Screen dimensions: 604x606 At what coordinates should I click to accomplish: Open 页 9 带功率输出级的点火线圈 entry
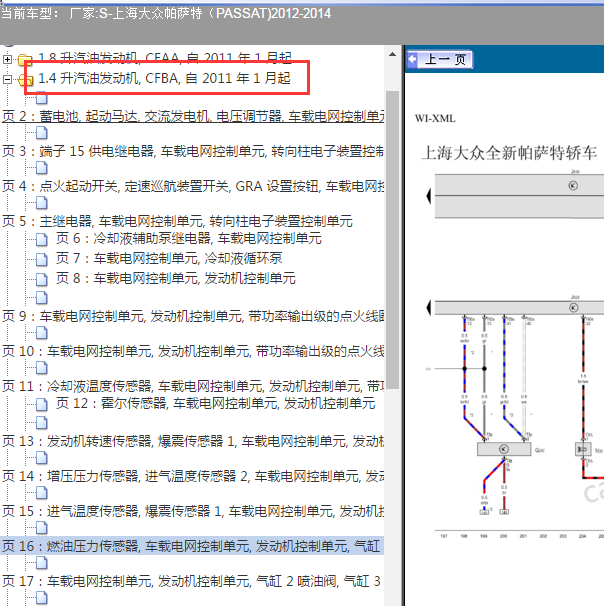pyautogui.click(x=193, y=316)
